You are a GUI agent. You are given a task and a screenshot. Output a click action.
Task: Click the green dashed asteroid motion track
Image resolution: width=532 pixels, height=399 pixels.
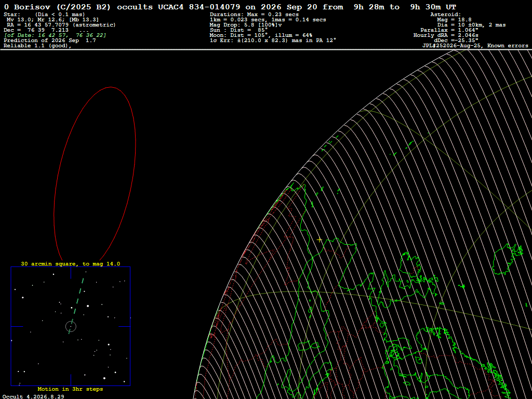click(76, 305)
